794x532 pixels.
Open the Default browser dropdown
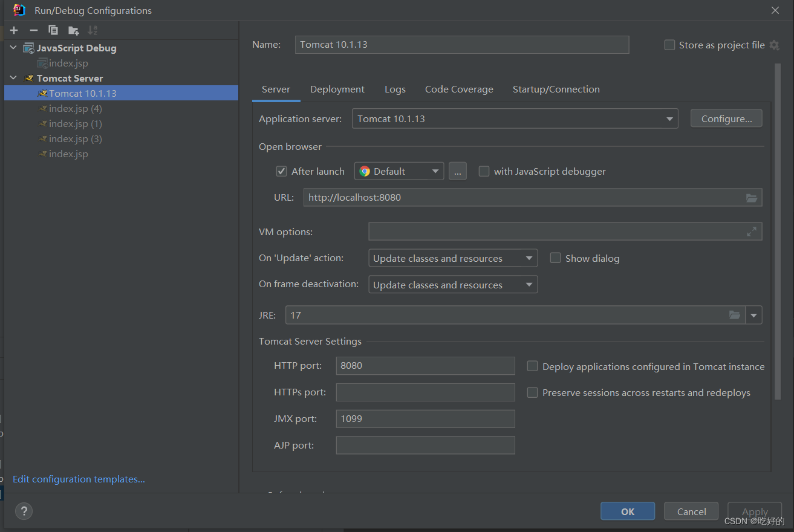pos(399,171)
